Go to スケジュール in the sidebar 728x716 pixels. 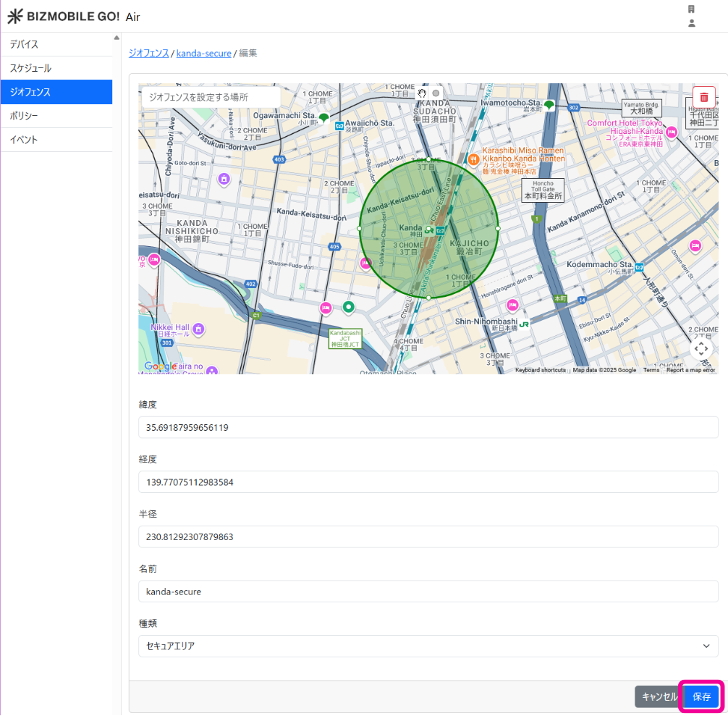(x=56, y=68)
